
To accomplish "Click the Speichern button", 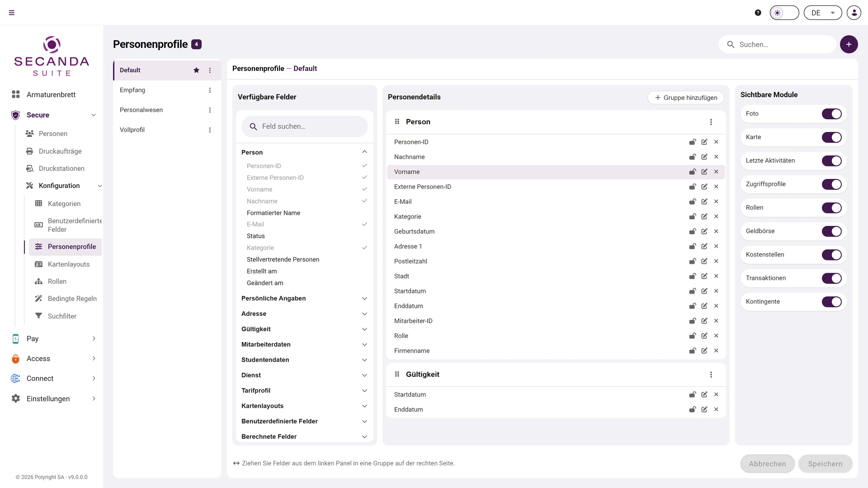I will [825, 464].
